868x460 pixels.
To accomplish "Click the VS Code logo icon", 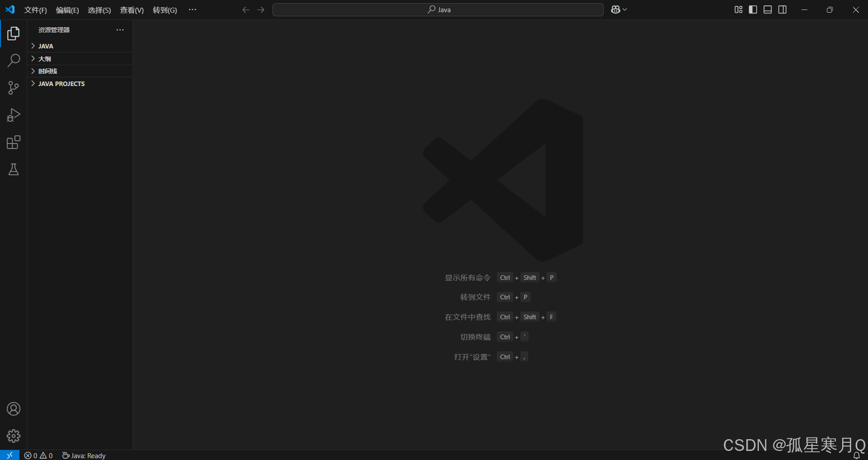I will point(10,10).
